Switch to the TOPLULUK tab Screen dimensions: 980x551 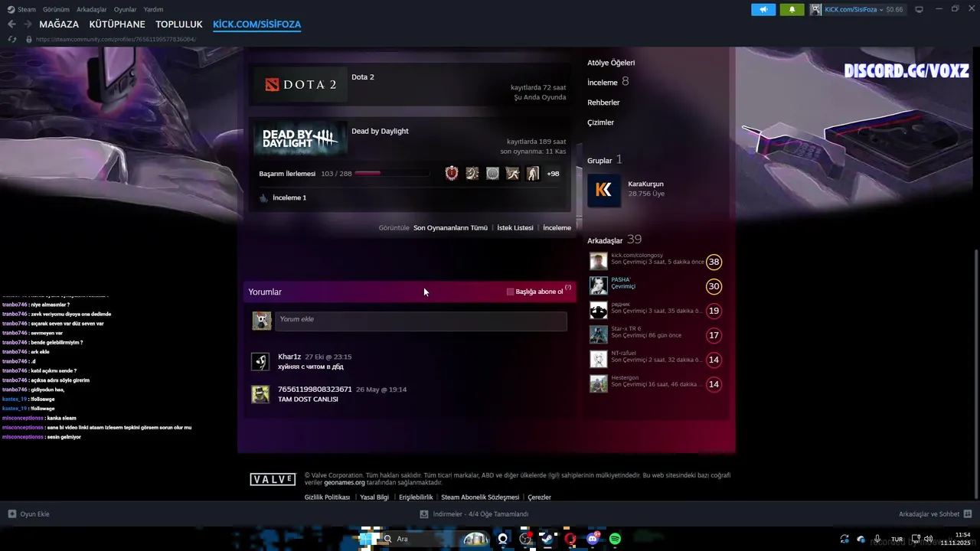click(179, 24)
